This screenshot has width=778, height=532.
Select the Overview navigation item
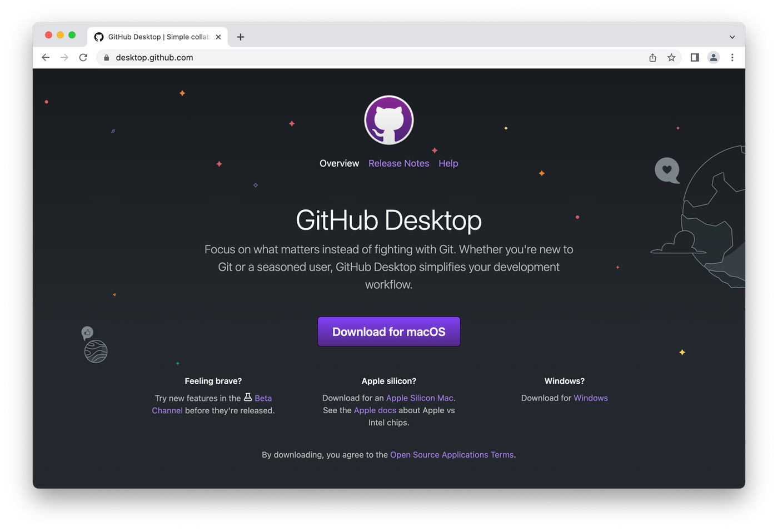[339, 163]
